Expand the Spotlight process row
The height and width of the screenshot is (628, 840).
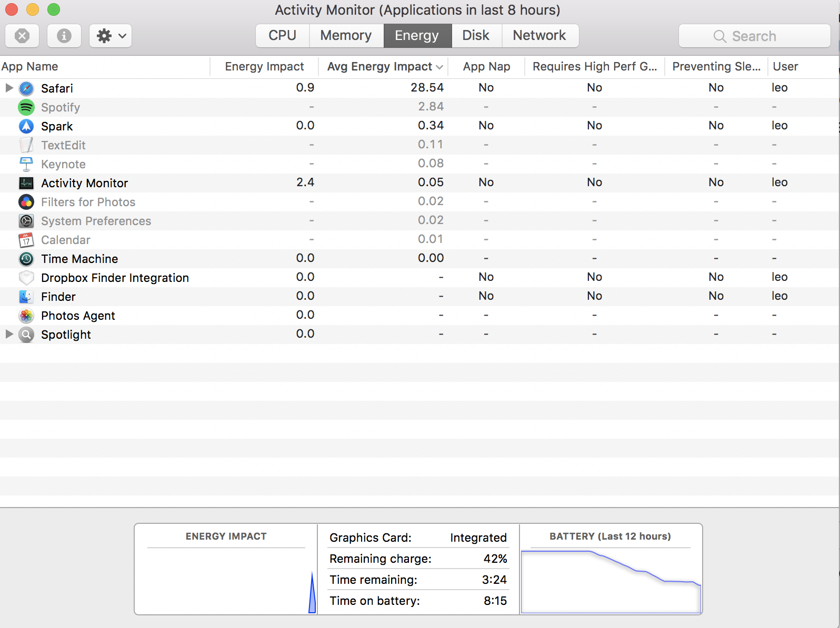click(x=9, y=334)
